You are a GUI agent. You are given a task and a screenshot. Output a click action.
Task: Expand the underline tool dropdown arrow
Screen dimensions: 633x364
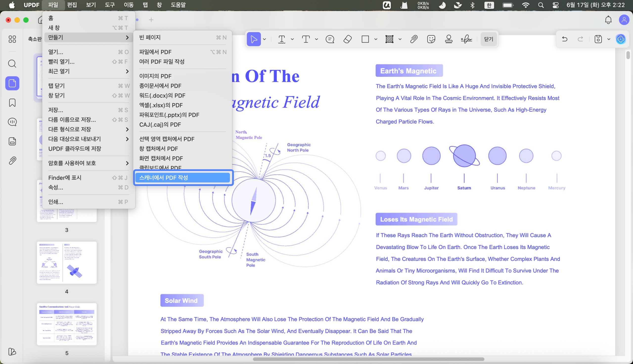pos(292,39)
